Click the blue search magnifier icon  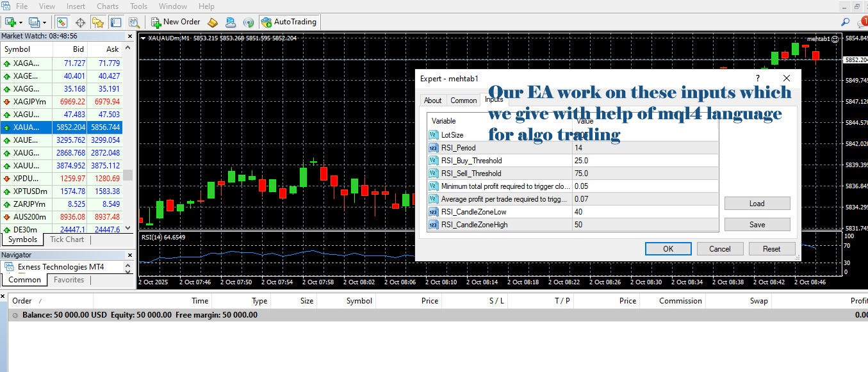pyautogui.click(x=846, y=22)
